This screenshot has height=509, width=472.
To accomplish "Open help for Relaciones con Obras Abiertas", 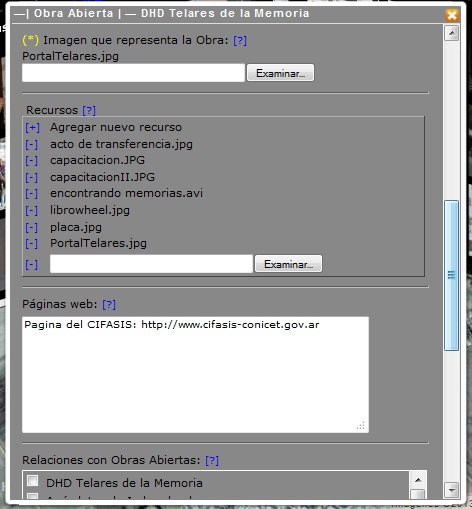I will tap(212, 460).
